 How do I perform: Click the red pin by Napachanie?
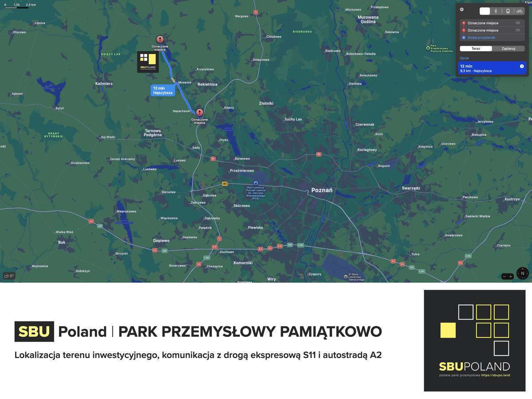click(199, 113)
